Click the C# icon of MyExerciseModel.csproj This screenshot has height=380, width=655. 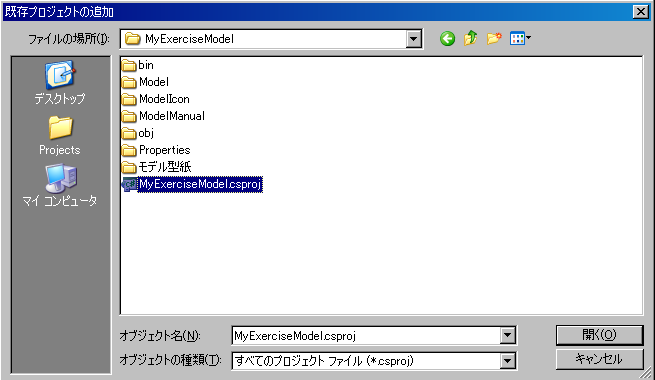[x=129, y=184]
